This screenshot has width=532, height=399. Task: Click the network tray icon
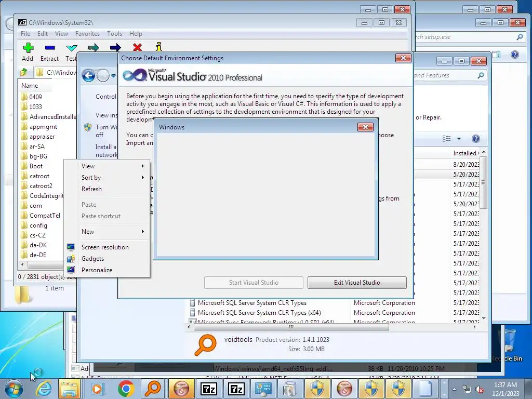[x=467, y=390]
